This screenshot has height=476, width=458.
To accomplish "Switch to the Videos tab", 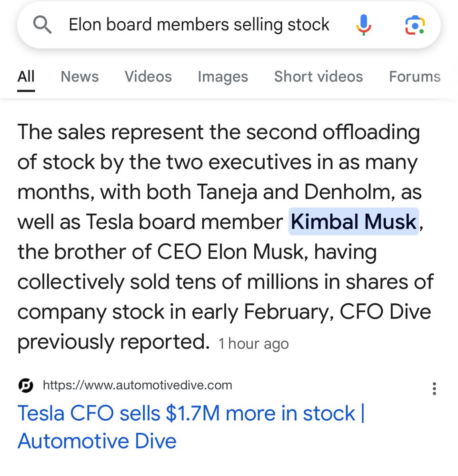I will [148, 77].
